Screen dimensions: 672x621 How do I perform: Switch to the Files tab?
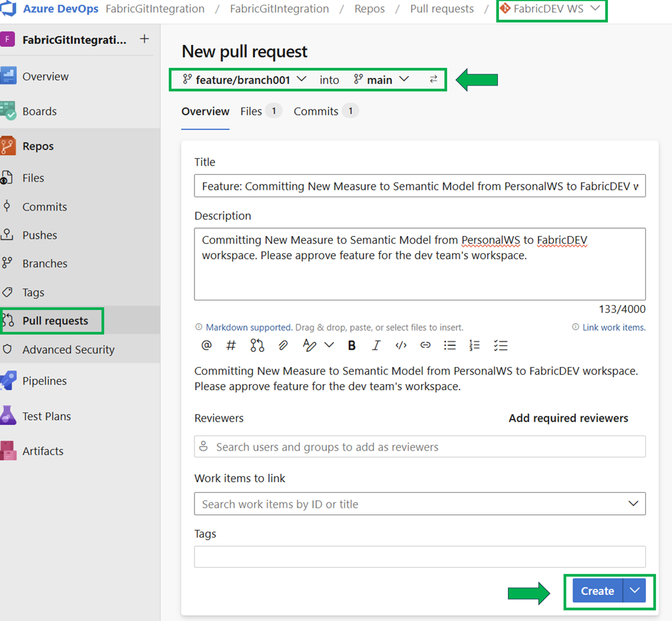pos(260,111)
